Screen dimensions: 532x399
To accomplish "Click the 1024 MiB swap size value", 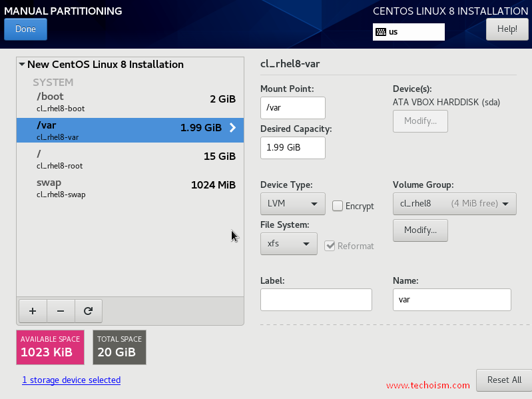I will click(213, 185).
